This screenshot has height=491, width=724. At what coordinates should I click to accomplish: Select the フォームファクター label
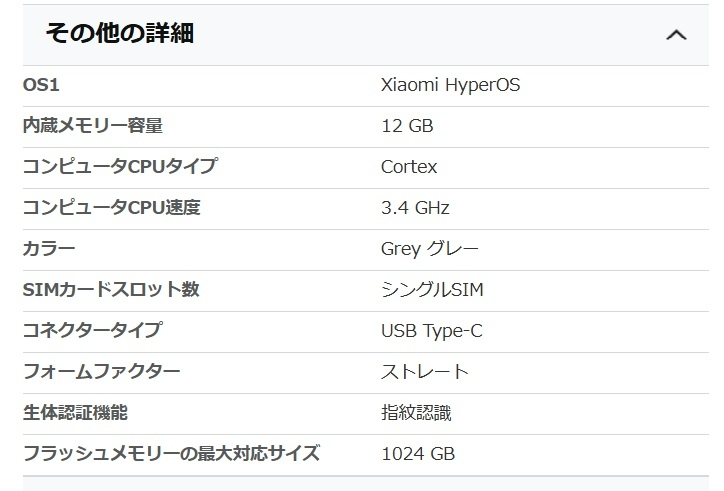pyautogui.click(x=102, y=371)
